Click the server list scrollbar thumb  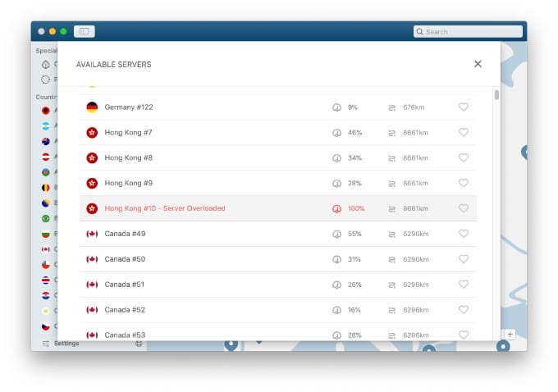pyautogui.click(x=496, y=94)
